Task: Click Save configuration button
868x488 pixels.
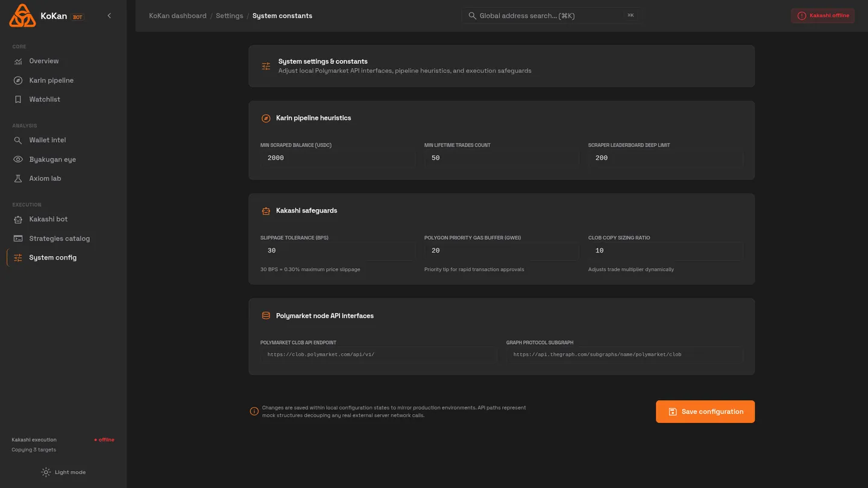Action: 705,411
